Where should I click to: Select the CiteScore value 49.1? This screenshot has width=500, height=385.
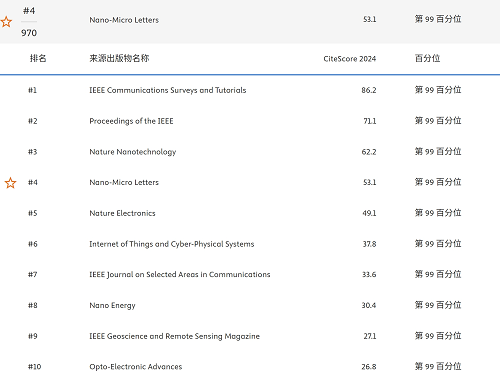click(369, 213)
